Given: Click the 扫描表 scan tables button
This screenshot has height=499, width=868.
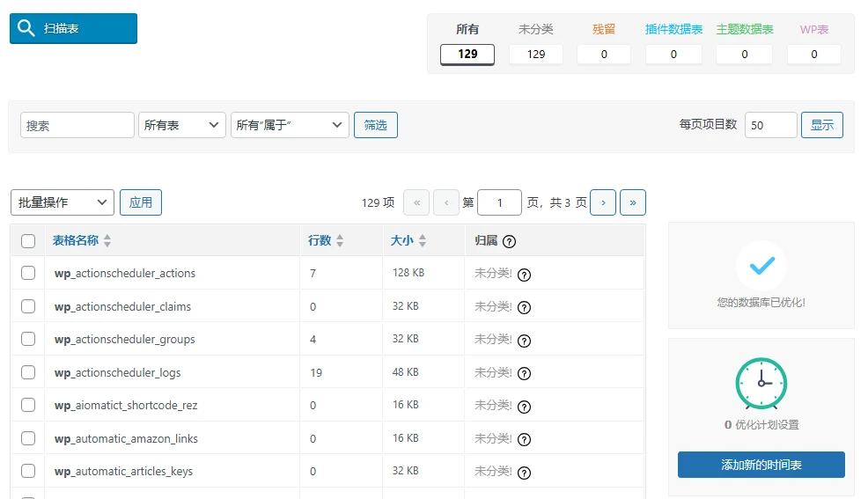Looking at the screenshot, I should point(73,28).
